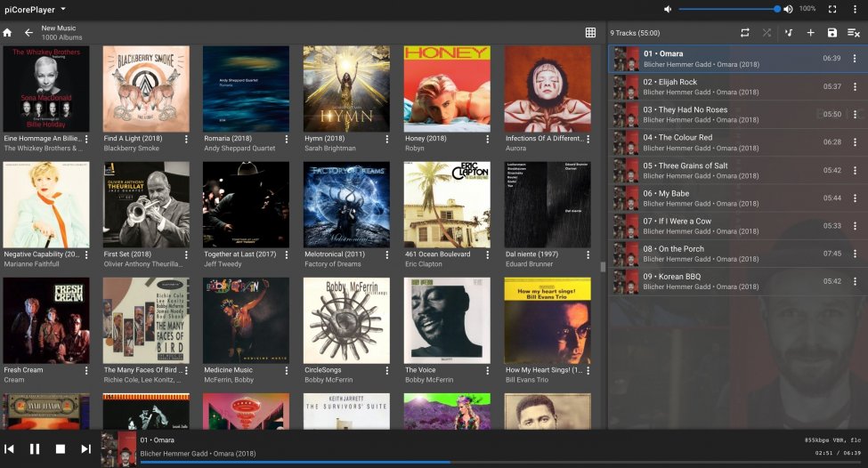Viewport: 868px width, 468px height.
Task: Toggle repeat mode for the queue
Action: pyautogui.click(x=745, y=33)
